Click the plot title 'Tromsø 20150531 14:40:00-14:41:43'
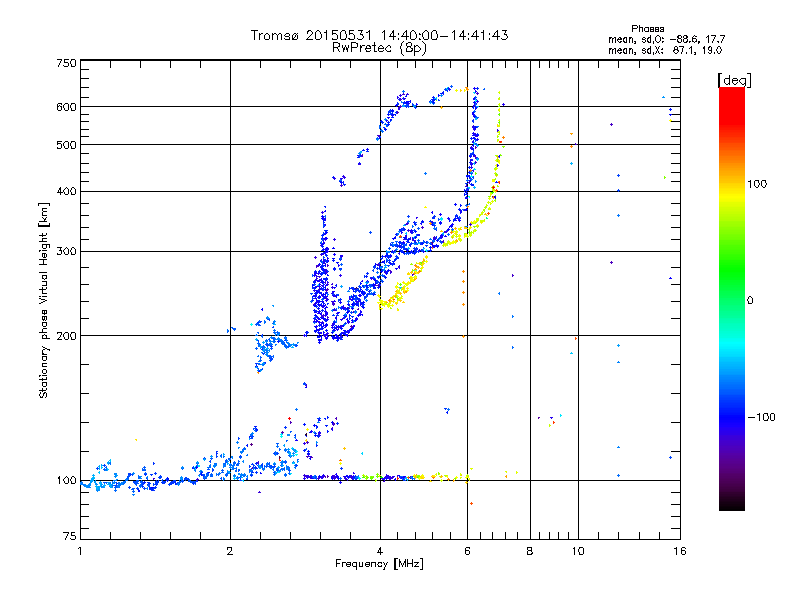800x600 pixels. coord(379,35)
